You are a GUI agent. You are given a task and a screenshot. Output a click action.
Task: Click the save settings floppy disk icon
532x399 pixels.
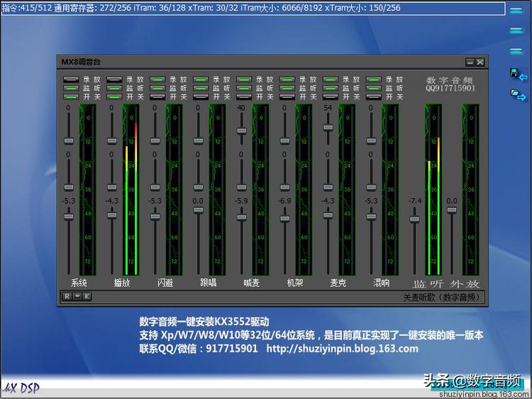[519, 75]
